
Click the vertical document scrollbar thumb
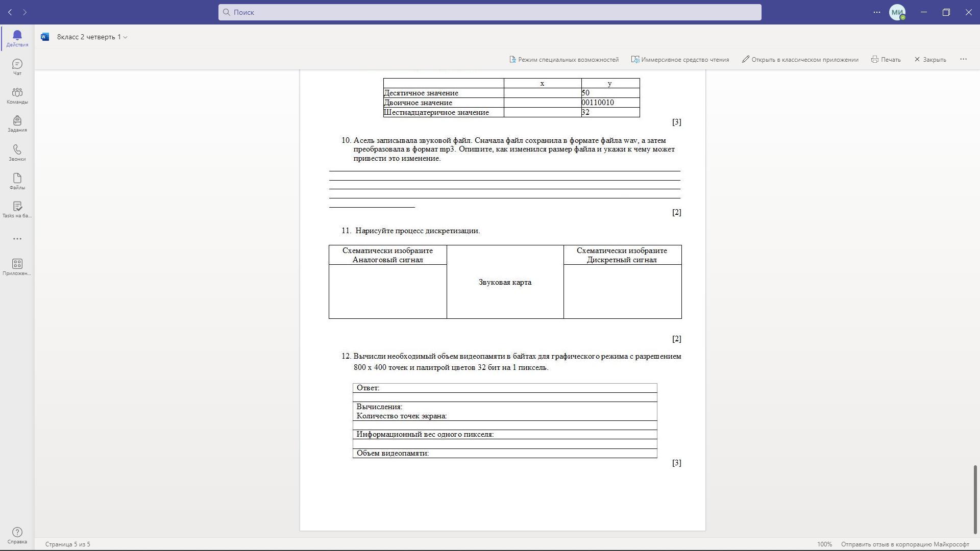click(975, 499)
